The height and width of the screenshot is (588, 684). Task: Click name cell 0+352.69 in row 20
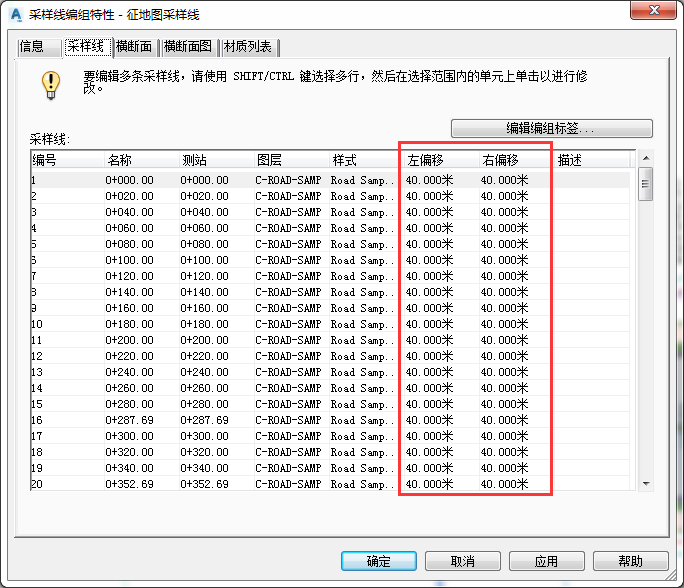(x=130, y=484)
